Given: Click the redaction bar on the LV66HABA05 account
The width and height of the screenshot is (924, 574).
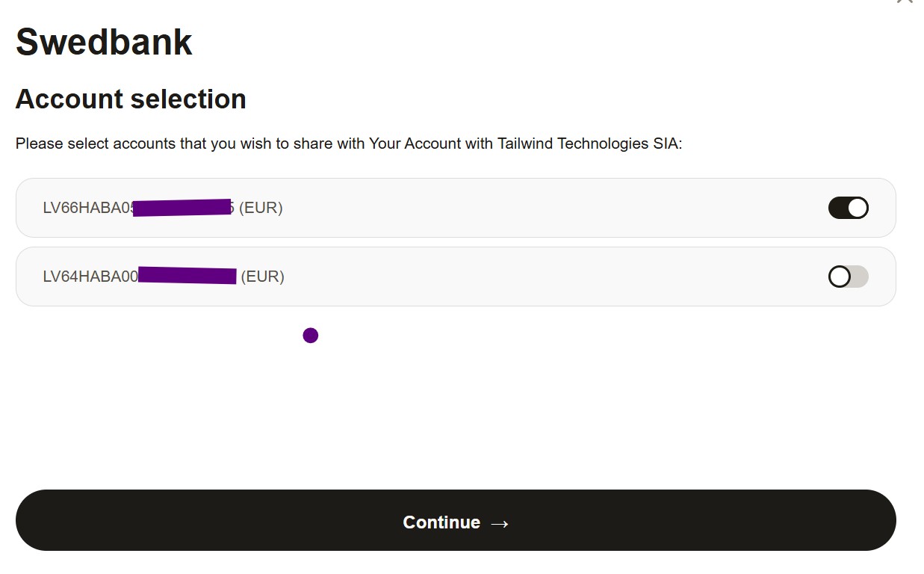Looking at the screenshot, I should (182, 208).
